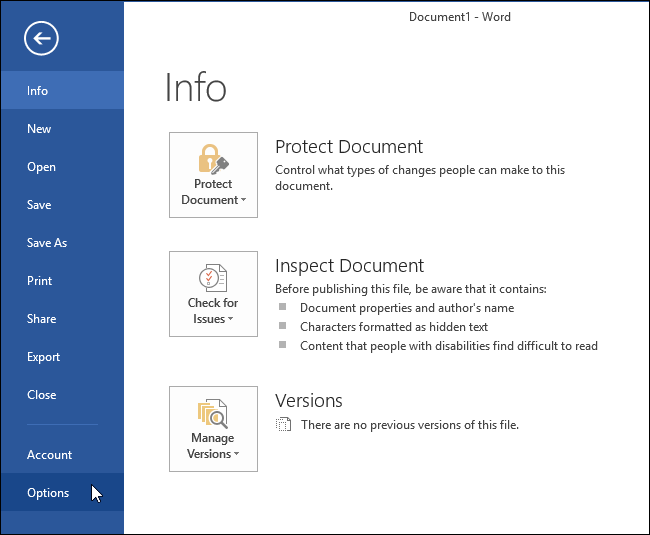The image size is (650, 535).
Task: Open the Share section
Action: (42, 319)
